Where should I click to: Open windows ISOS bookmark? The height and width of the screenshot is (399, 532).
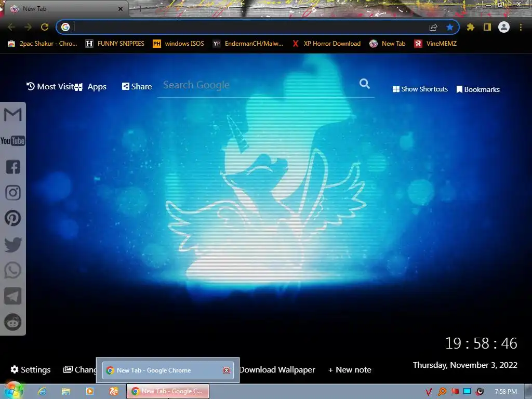[x=179, y=44]
